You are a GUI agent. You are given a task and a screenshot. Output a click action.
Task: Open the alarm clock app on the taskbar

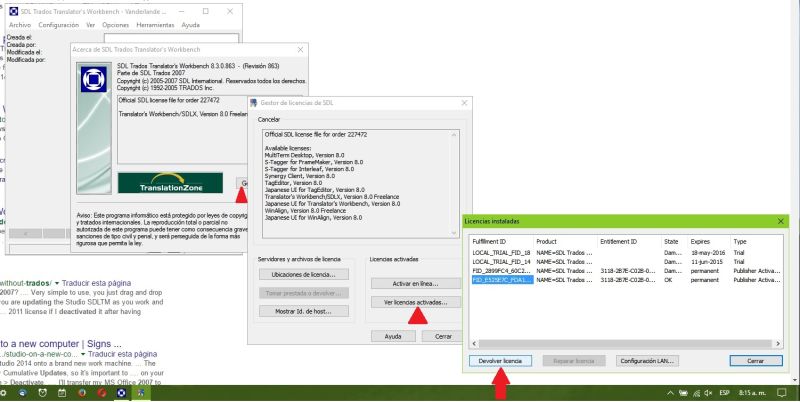point(42,393)
